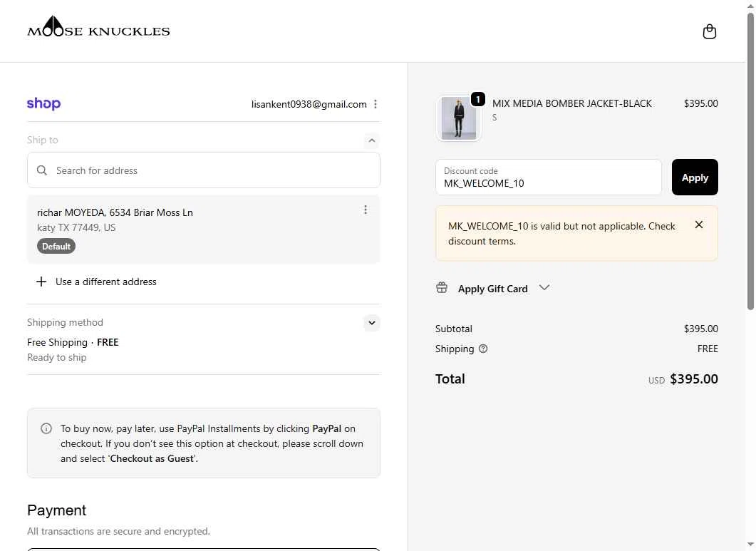This screenshot has height=551, width=756.
Task: Click the Default address badge
Action: click(56, 246)
